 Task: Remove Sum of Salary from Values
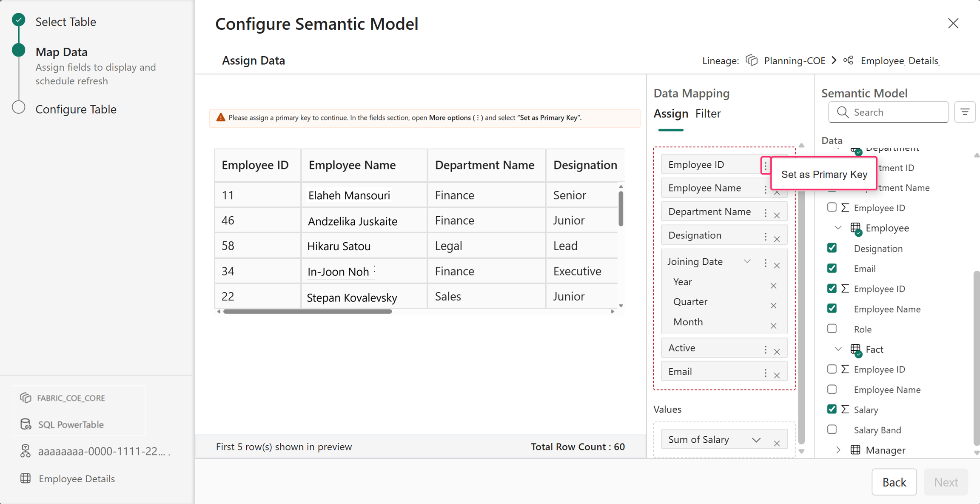coord(777,443)
